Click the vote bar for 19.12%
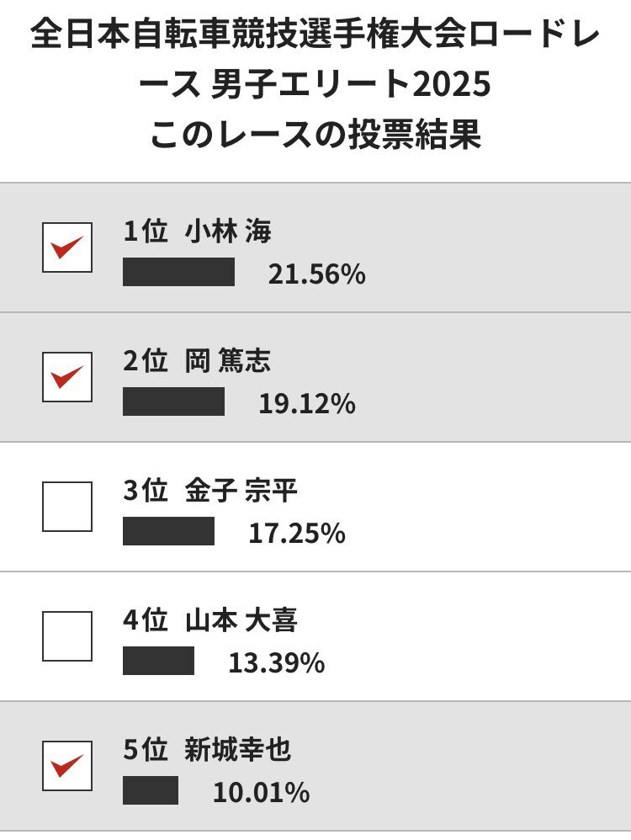631x840 pixels. pos(173,401)
